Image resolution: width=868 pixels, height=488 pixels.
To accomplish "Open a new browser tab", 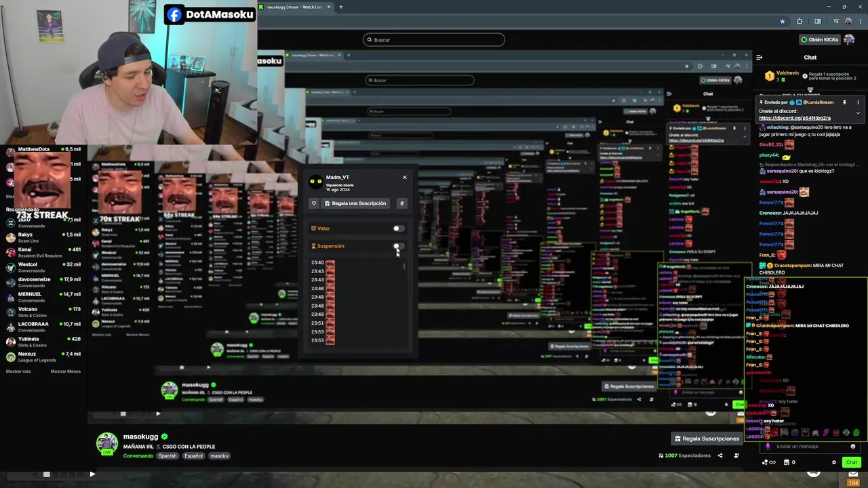I will (x=341, y=7).
